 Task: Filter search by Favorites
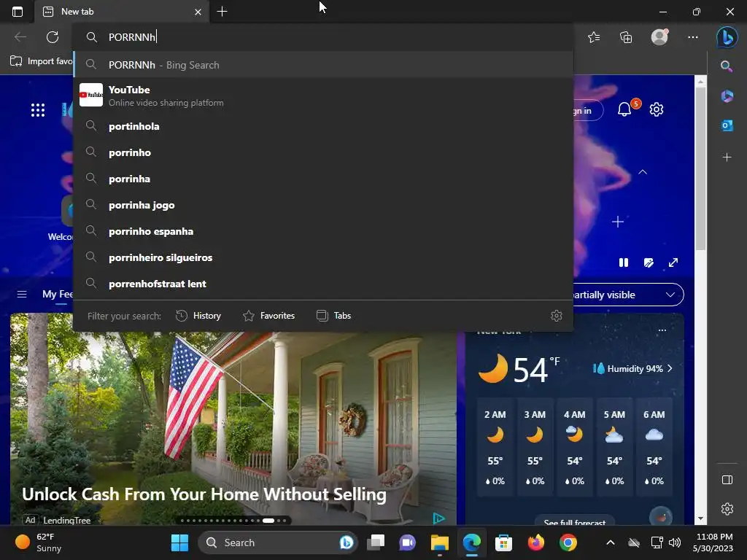(x=268, y=316)
